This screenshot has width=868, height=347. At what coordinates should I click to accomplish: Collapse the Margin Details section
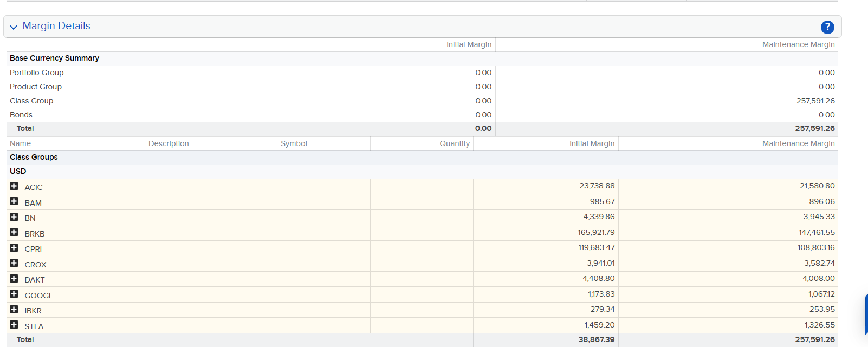(14, 27)
